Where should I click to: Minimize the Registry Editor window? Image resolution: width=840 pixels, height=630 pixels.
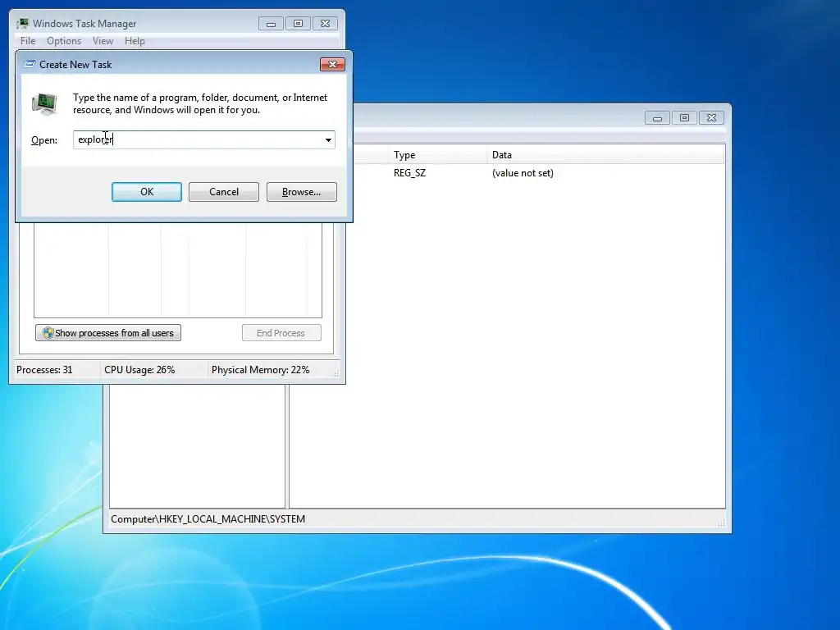[x=657, y=118]
